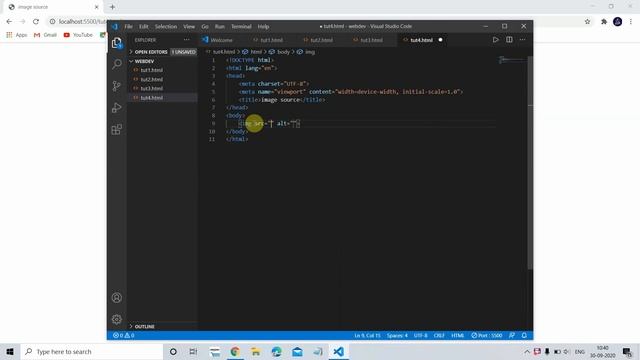Split the editor to the right
The width and height of the screenshot is (640, 360).
pos(509,40)
